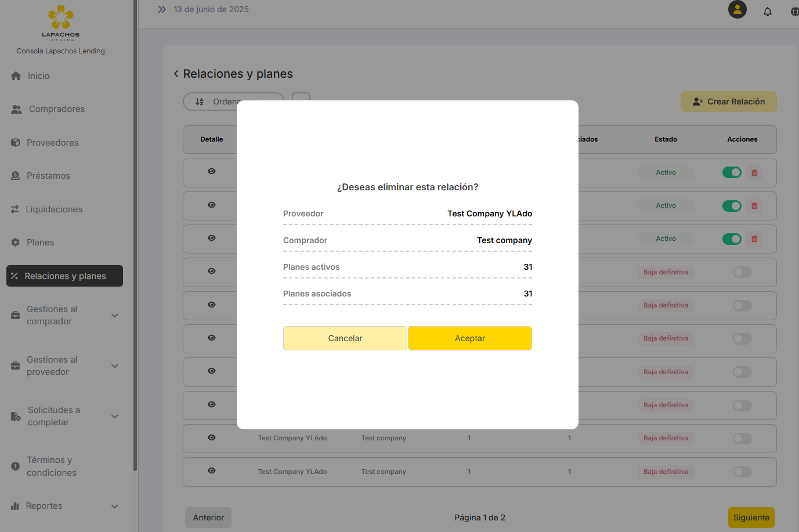Expand Gestiones al comprador submenu
The width and height of the screenshot is (799, 532).
[114, 316]
